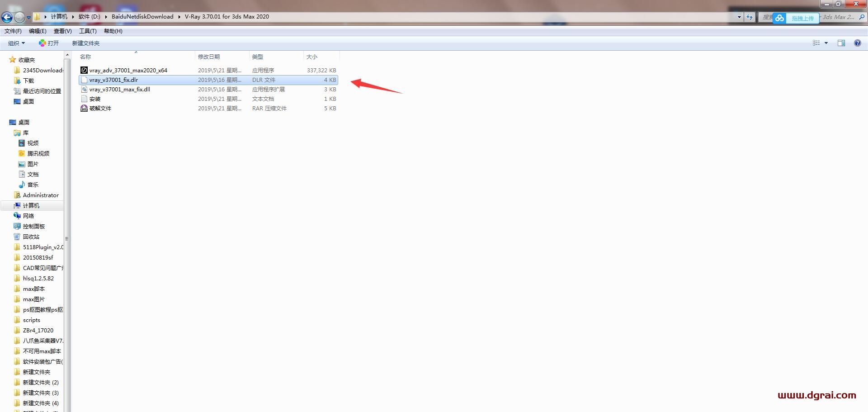This screenshot has width=868, height=412.
Task: Click the refresh icon beside address bar
Action: [750, 17]
